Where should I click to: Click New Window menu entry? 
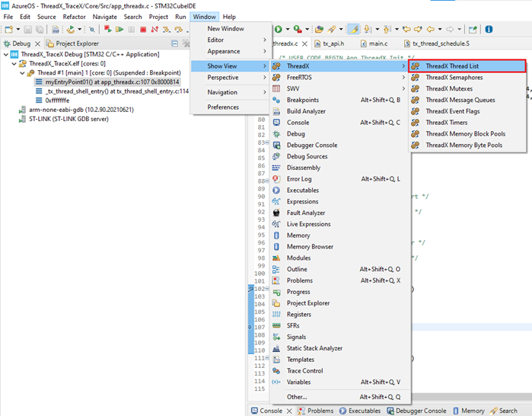pyautogui.click(x=231, y=28)
